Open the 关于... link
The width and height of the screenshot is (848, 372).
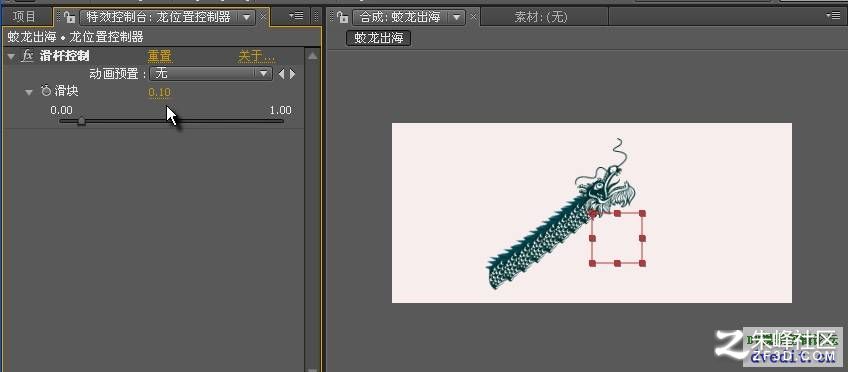point(257,56)
